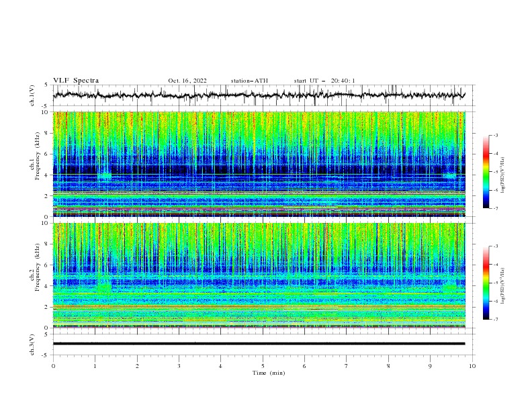Image resolution: width=532 pixels, height=411 pixels.
Task: Click time axis tick label "7"
Action: pyautogui.click(x=347, y=366)
